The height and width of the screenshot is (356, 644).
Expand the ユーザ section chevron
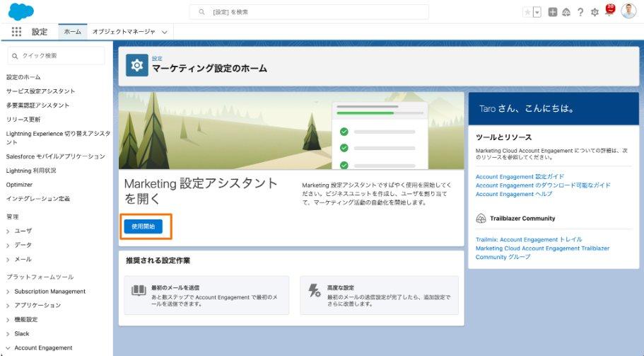tap(8, 231)
